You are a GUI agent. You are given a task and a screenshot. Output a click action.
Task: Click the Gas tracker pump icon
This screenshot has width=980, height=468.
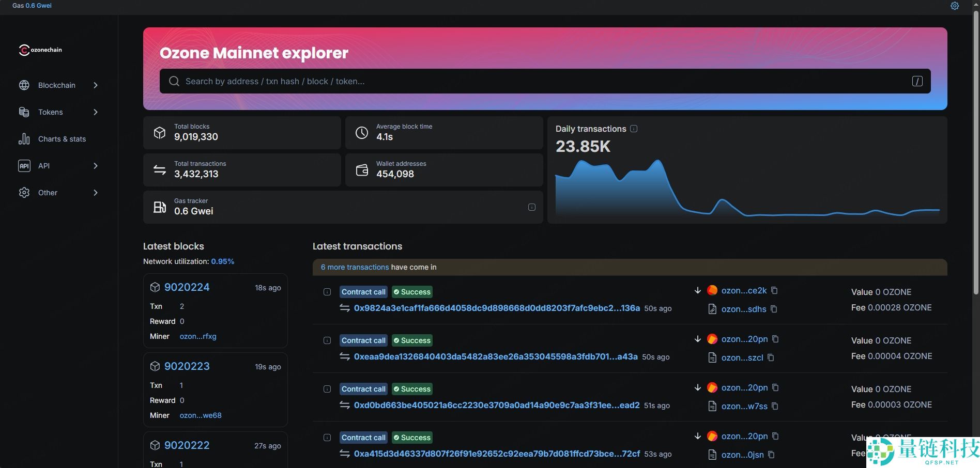pyautogui.click(x=160, y=207)
